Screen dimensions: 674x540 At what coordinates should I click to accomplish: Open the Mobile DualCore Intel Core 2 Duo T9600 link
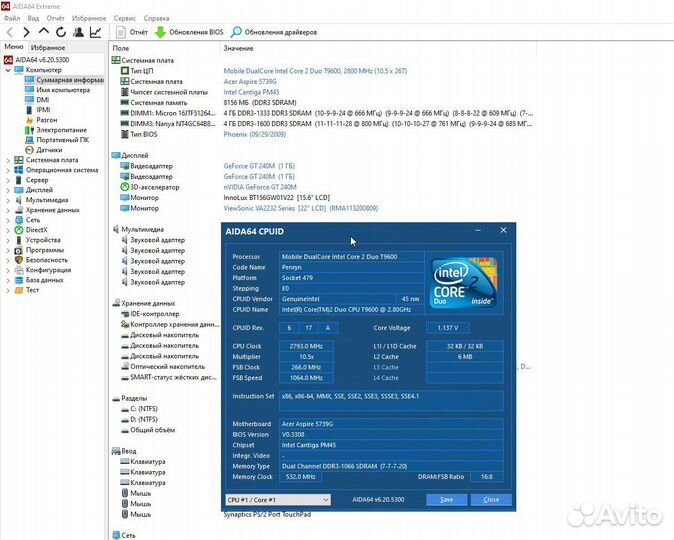coord(315,71)
